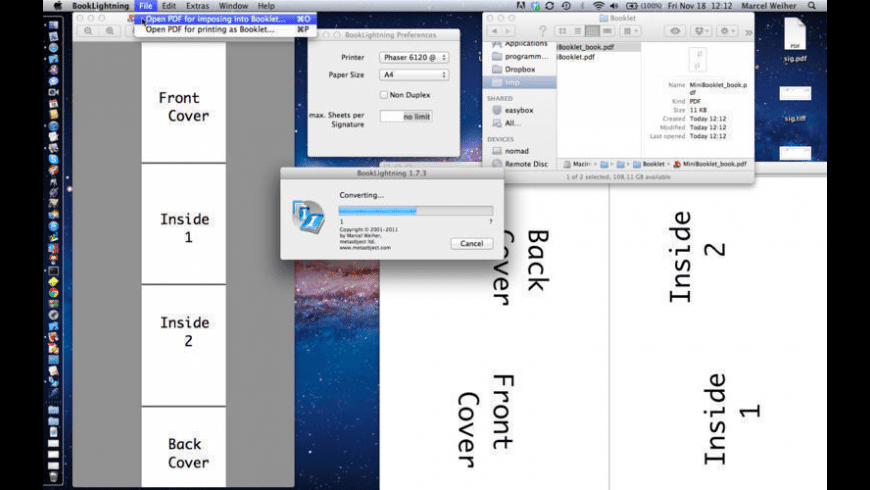Viewport: 870px width, 490px height.
Task: Click the Trash icon in the Dock
Action: pos(53,477)
